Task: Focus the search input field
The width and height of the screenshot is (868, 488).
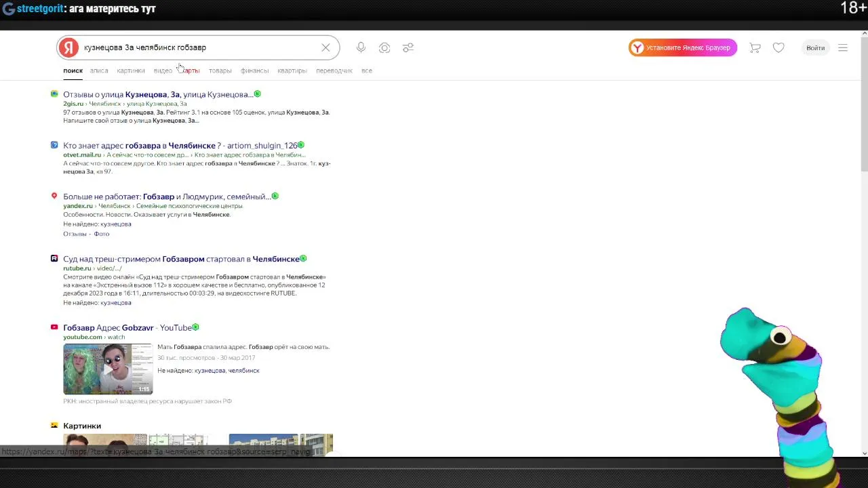Action: (x=197, y=47)
